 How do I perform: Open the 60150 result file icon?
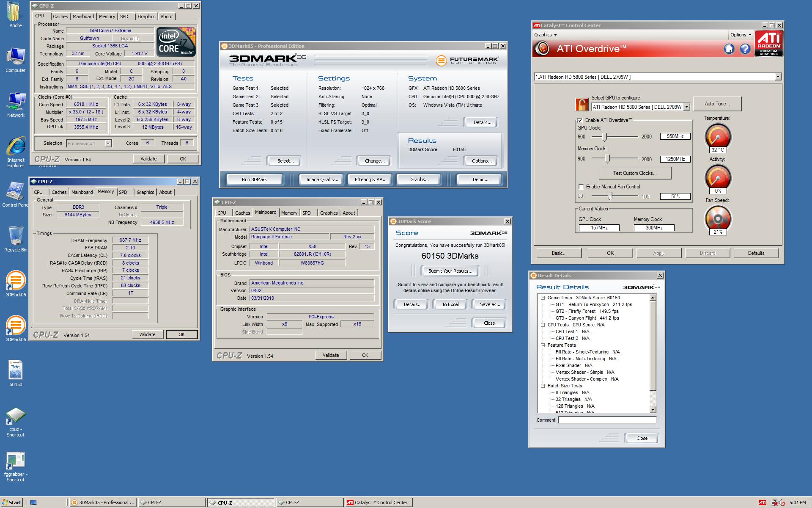[x=16, y=373]
